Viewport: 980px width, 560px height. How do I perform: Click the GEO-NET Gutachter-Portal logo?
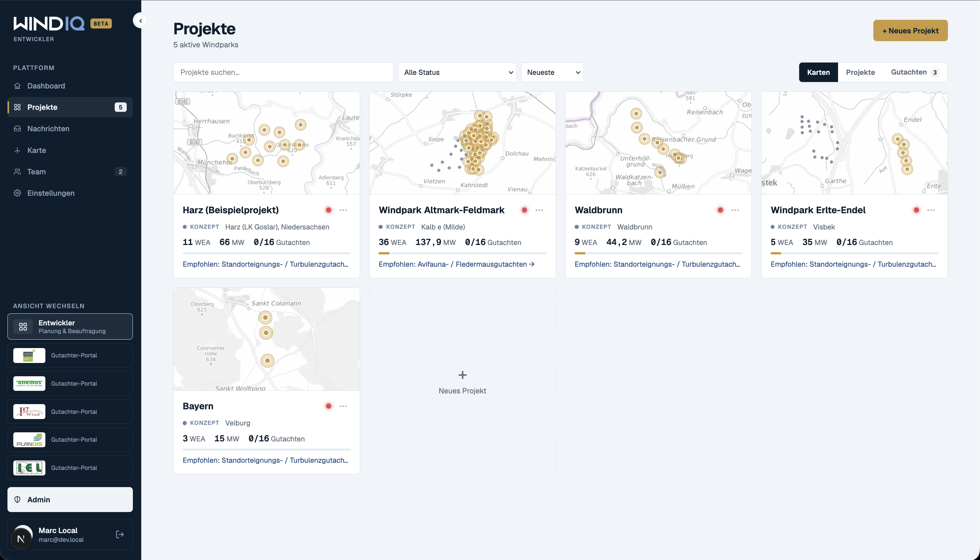click(x=29, y=356)
